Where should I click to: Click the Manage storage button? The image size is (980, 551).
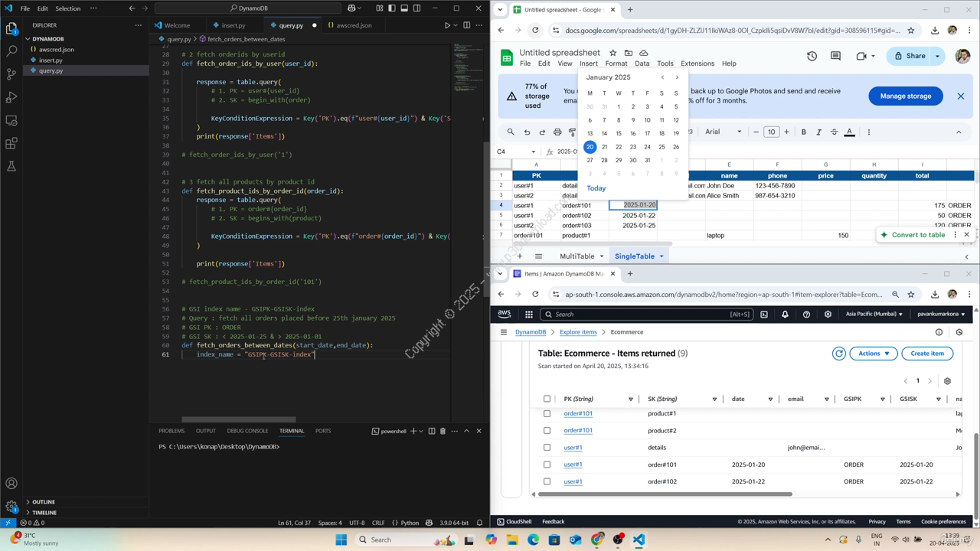(906, 96)
